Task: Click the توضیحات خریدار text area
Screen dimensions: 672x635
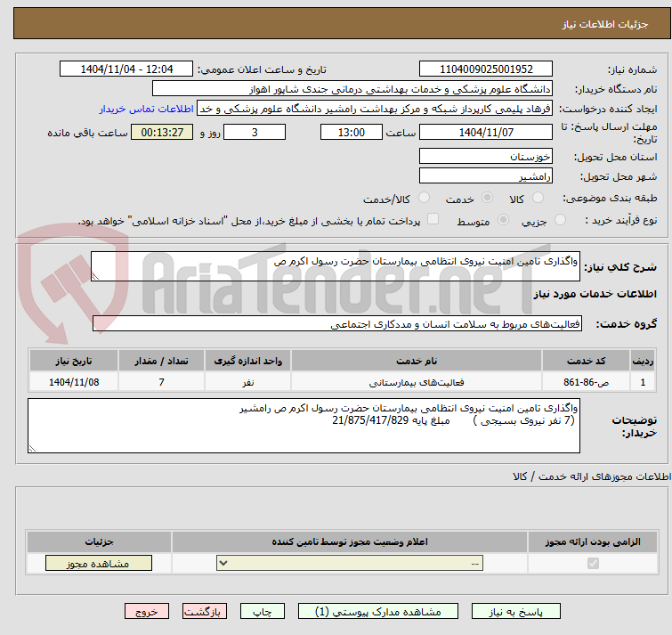Action: click(x=304, y=426)
